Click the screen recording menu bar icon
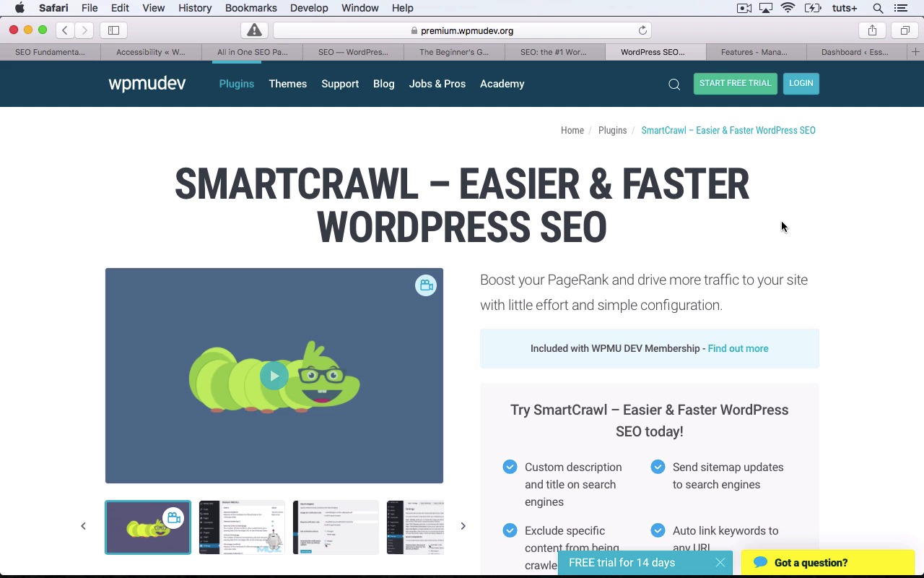 pyautogui.click(x=744, y=8)
